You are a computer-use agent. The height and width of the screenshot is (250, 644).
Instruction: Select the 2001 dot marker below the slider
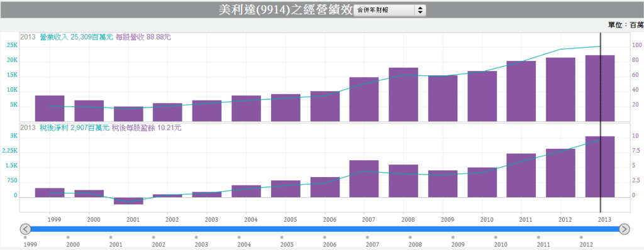click(111, 237)
